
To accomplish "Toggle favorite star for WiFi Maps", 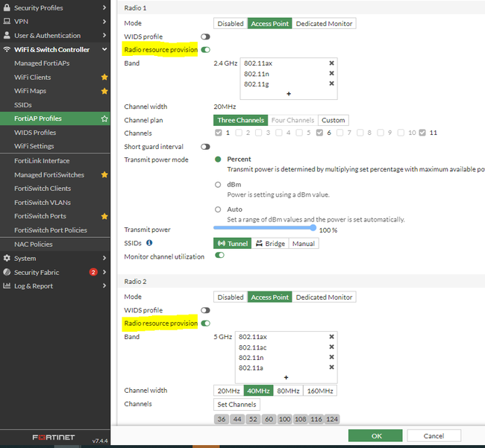I will 104,91.
